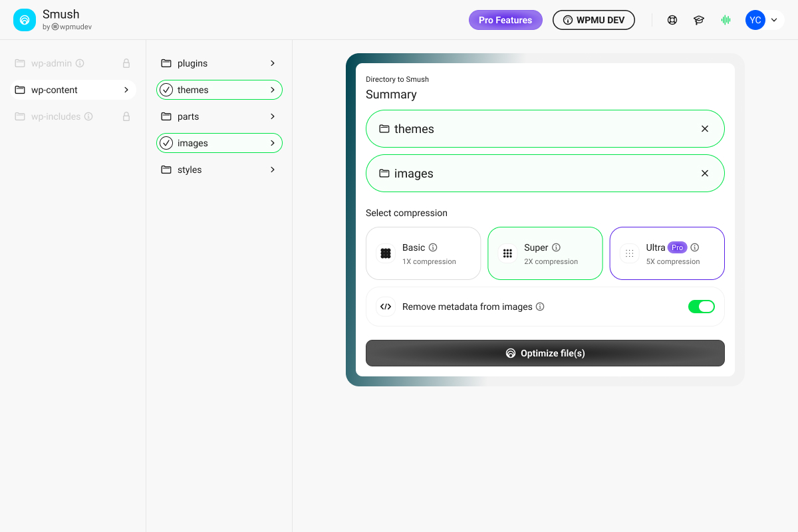Toggle Remove metadata from images switch

pos(702,307)
